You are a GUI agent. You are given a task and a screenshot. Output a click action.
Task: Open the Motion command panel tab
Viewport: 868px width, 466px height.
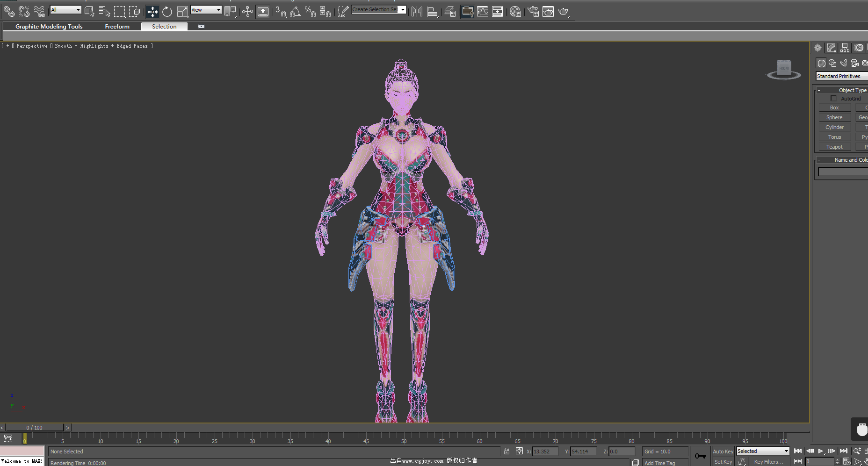pos(859,48)
